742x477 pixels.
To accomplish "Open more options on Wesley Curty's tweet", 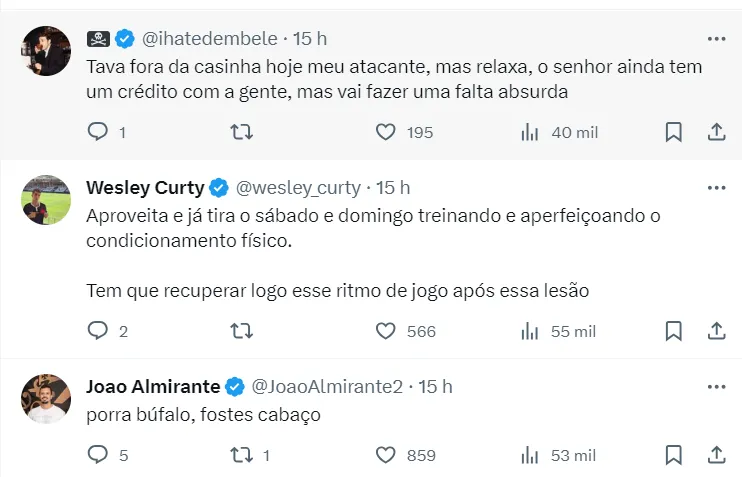I will (716, 187).
